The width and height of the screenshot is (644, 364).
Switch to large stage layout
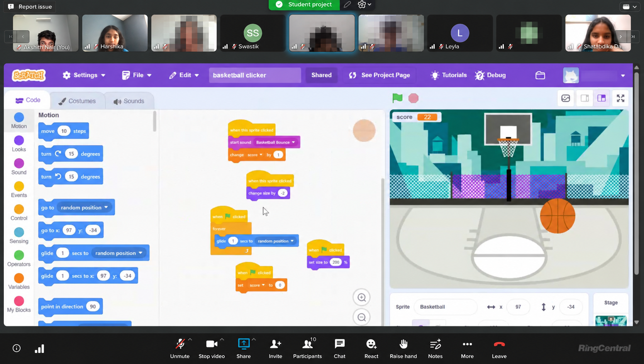point(602,98)
